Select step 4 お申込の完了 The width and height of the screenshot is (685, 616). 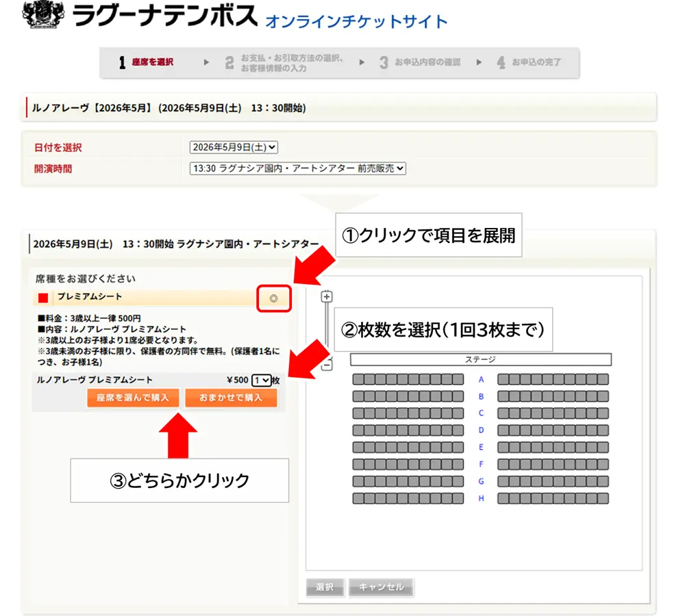(x=529, y=62)
